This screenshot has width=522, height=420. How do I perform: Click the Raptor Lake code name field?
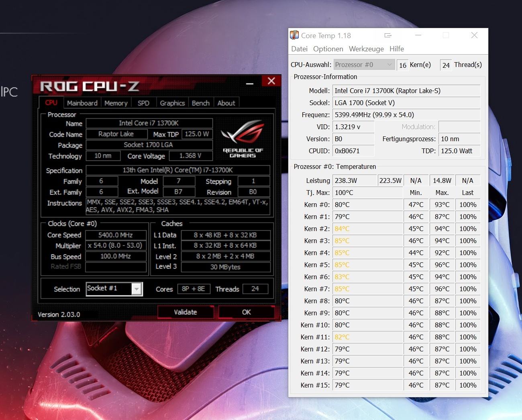(116, 134)
